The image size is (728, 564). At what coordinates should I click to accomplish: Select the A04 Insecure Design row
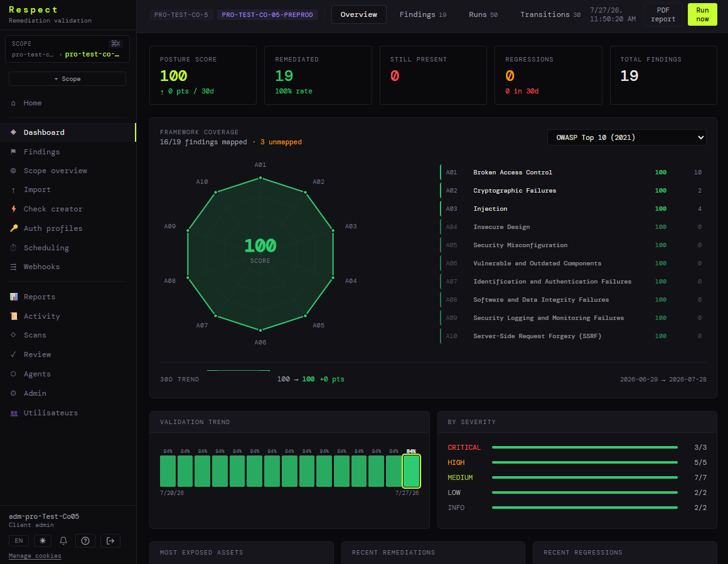[573, 227]
